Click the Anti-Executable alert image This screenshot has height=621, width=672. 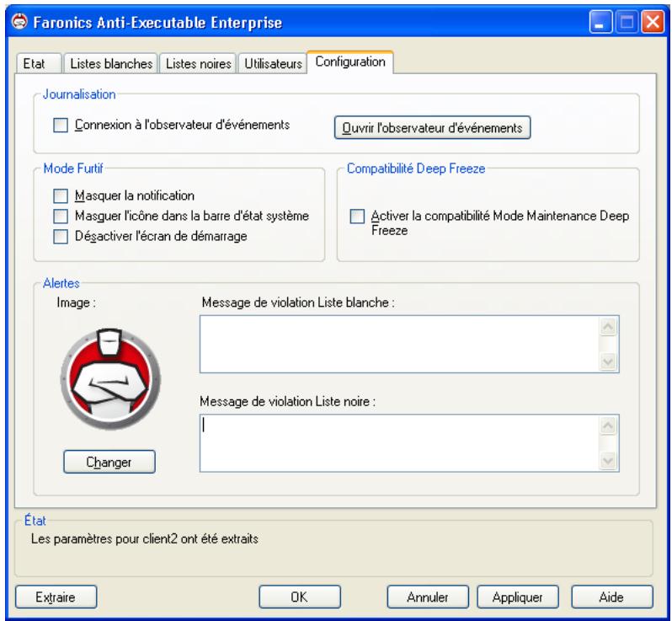[110, 379]
